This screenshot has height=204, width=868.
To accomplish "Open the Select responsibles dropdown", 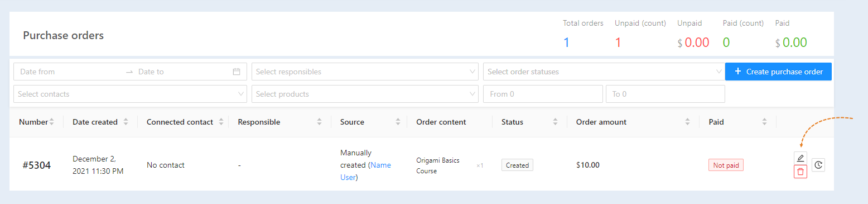I will pos(365,72).
